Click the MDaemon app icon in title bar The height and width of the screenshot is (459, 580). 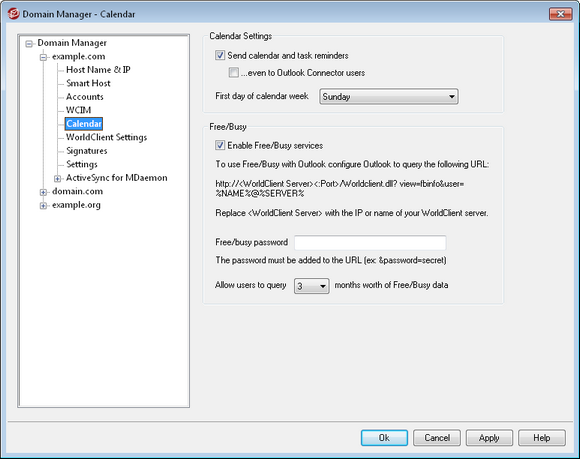[x=13, y=14]
